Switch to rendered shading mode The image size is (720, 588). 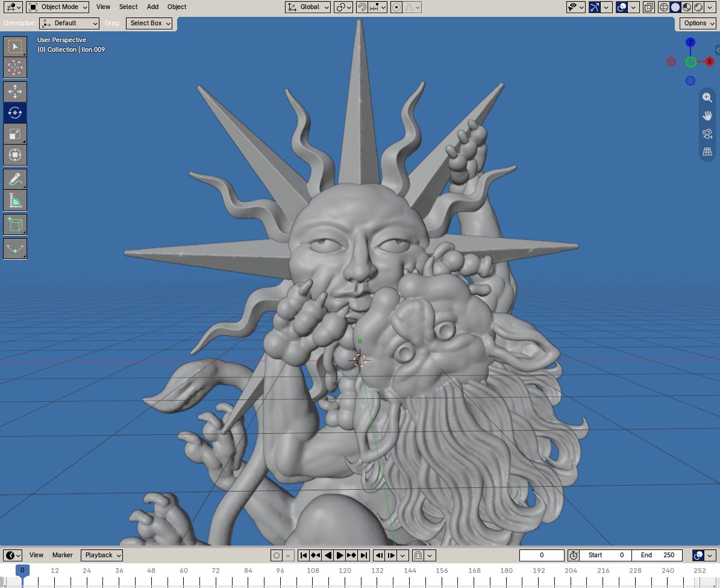[x=698, y=7]
